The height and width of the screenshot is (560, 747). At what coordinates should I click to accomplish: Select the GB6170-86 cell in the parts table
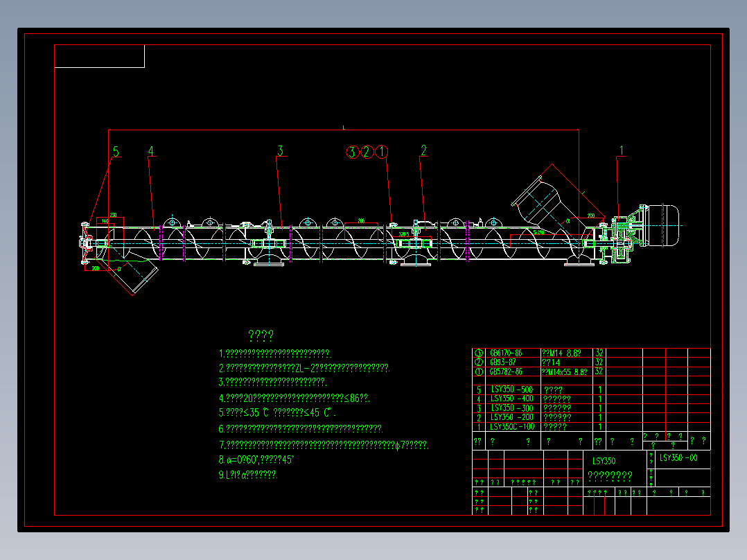click(x=505, y=353)
